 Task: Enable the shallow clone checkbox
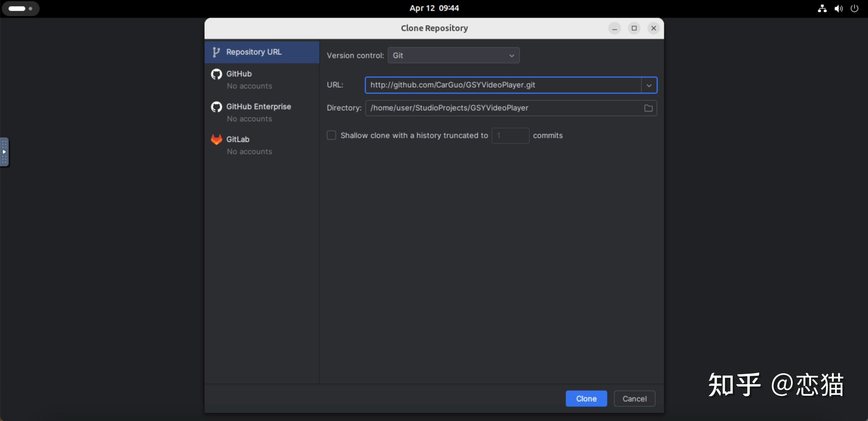point(331,135)
